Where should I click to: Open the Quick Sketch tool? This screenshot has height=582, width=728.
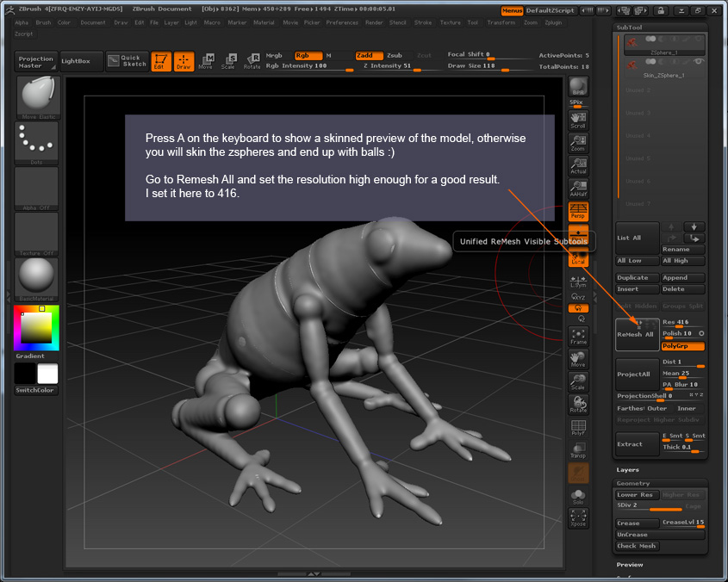(x=128, y=61)
